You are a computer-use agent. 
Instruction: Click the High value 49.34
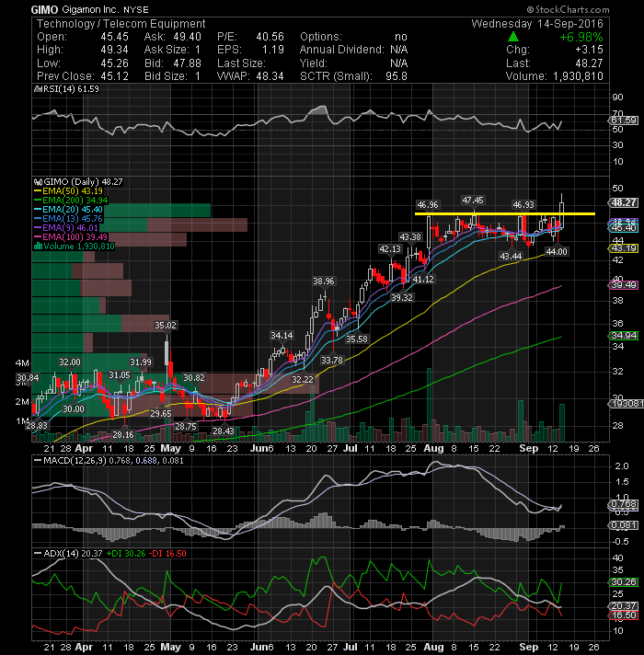pos(114,50)
